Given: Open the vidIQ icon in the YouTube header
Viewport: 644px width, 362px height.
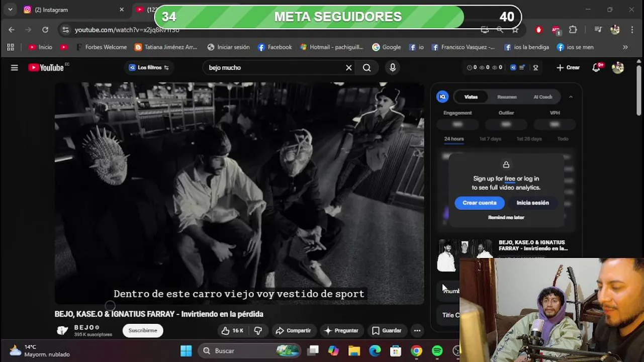Looking at the screenshot, I should click(513, 67).
